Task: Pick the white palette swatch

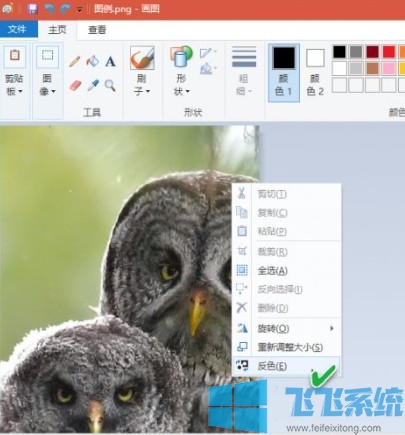Action: 339,68
